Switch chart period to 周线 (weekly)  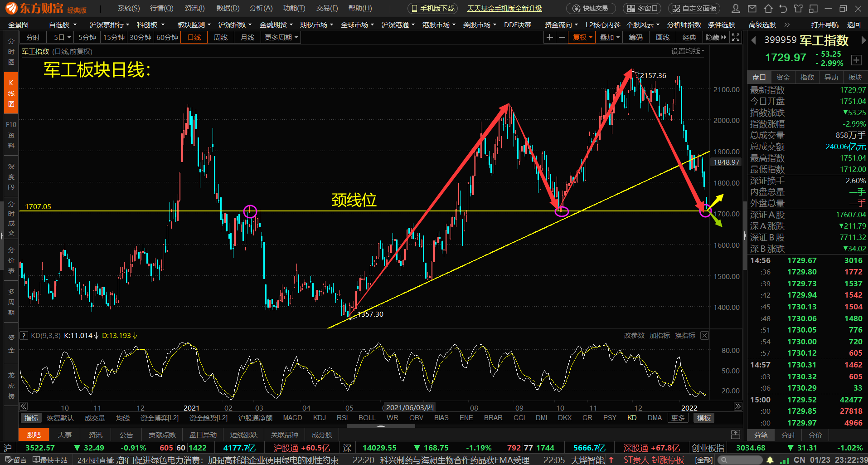[221, 38]
